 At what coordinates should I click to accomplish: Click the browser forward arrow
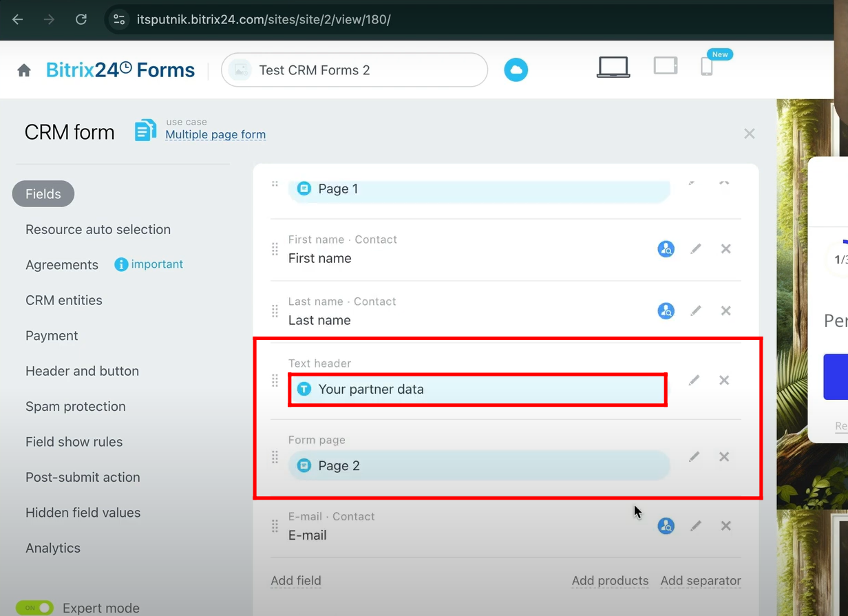49,19
